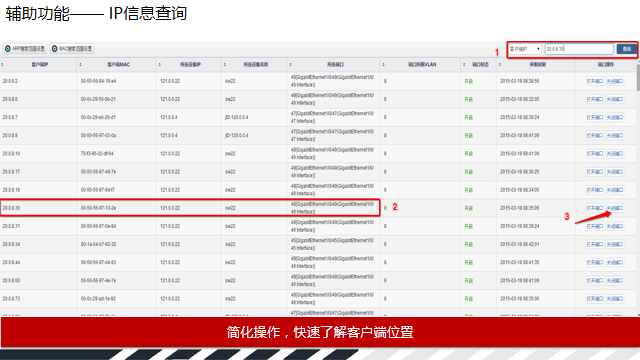Click 关闭端口 for the 20.0.8.7 row

(615, 118)
